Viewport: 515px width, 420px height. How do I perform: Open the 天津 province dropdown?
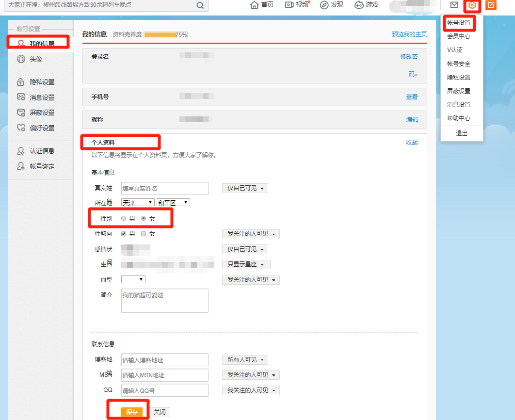coord(137,203)
